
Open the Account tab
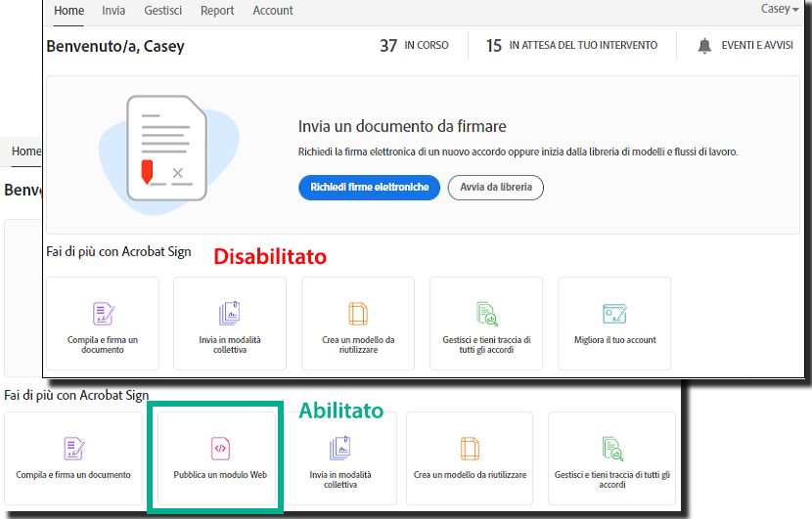click(x=272, y=11)
